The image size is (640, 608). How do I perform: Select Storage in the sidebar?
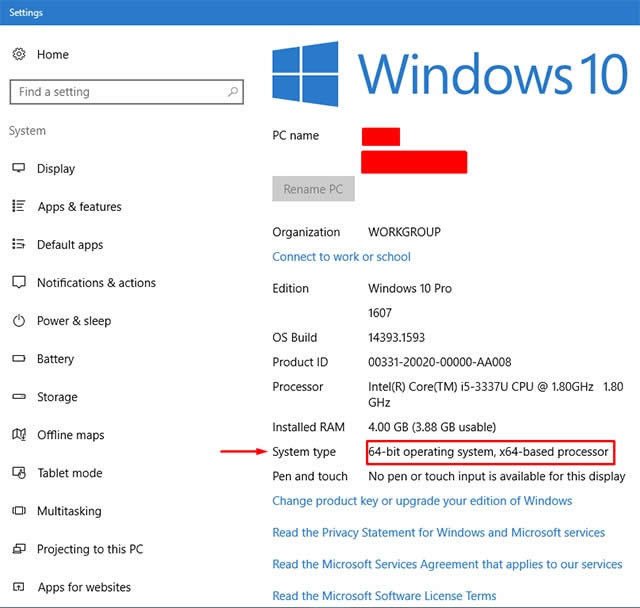[57, 397]
